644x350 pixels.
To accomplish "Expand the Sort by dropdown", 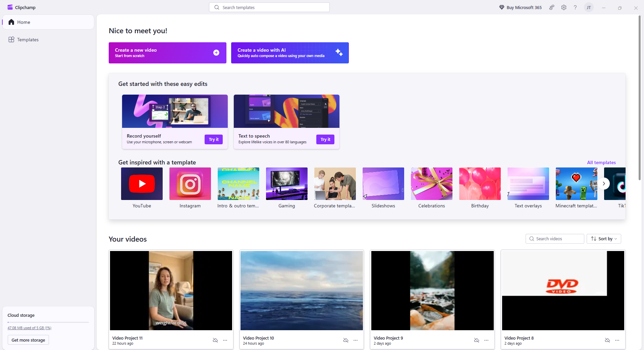I will [x=604, y=239].
